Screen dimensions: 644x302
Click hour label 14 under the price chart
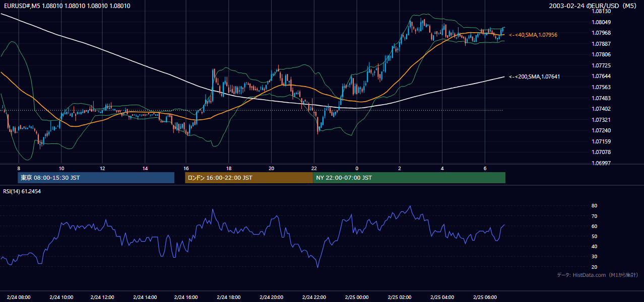(145, 168)
